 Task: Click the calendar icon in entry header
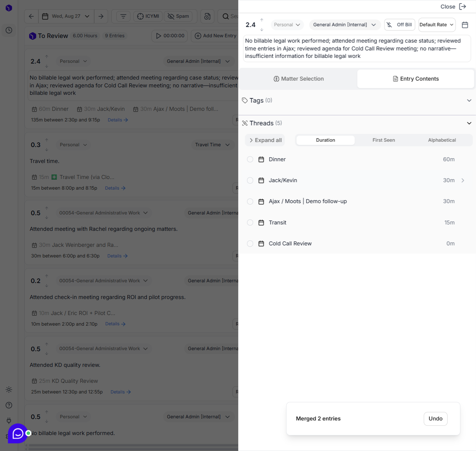[465, 25]
